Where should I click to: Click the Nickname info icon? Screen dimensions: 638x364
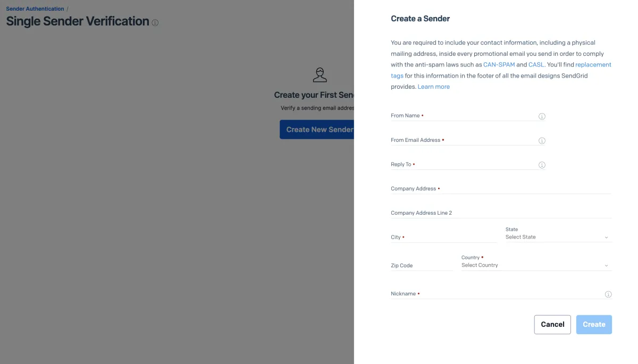[608, 294]
